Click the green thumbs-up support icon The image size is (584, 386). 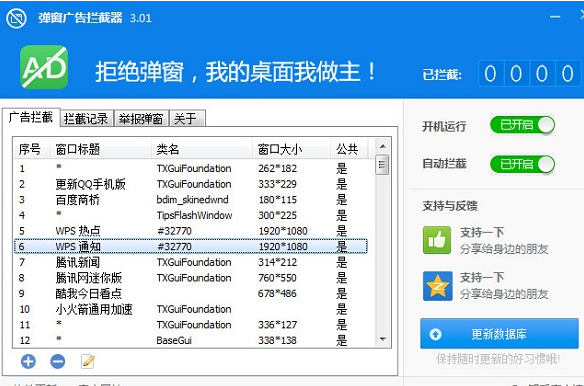(x=437, y=240)
